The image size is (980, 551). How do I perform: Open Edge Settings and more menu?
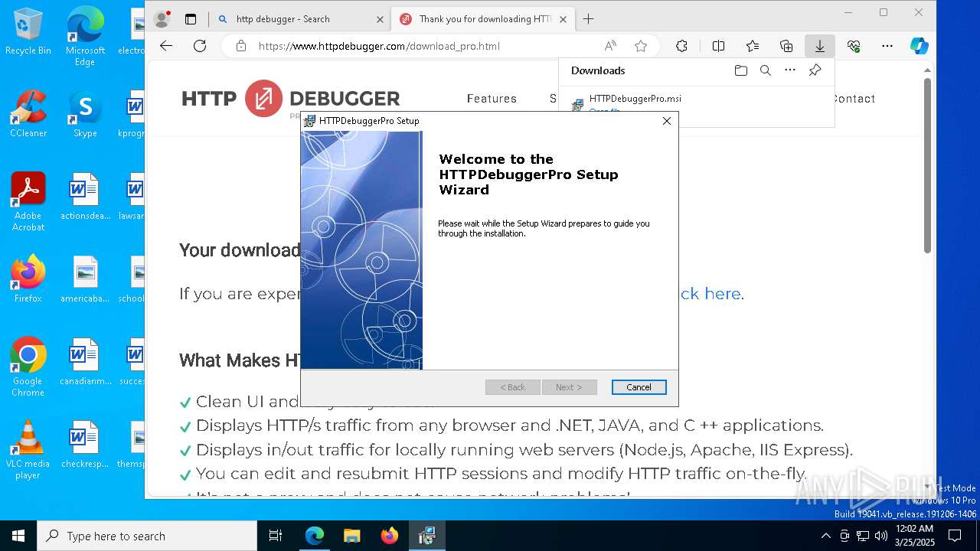(887, 46)
